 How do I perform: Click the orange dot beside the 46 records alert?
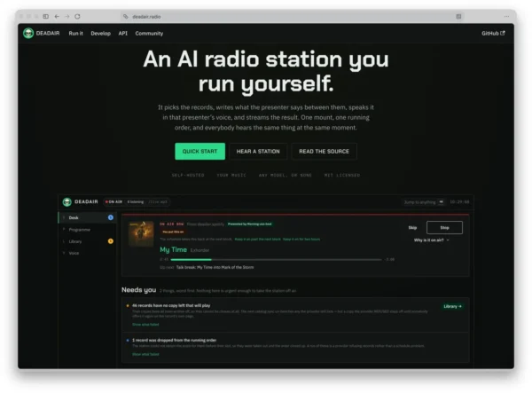128,305
